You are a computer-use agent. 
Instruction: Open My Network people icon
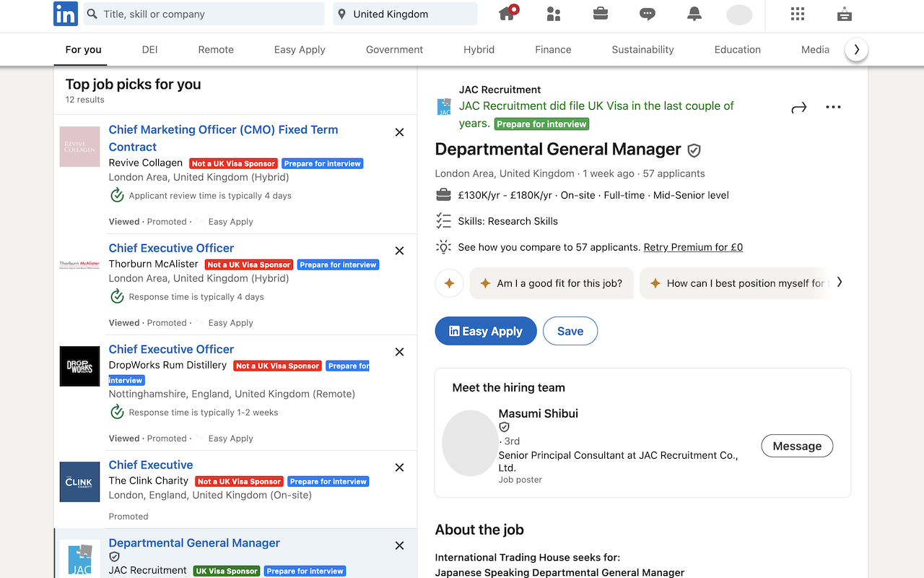[554, 14]
